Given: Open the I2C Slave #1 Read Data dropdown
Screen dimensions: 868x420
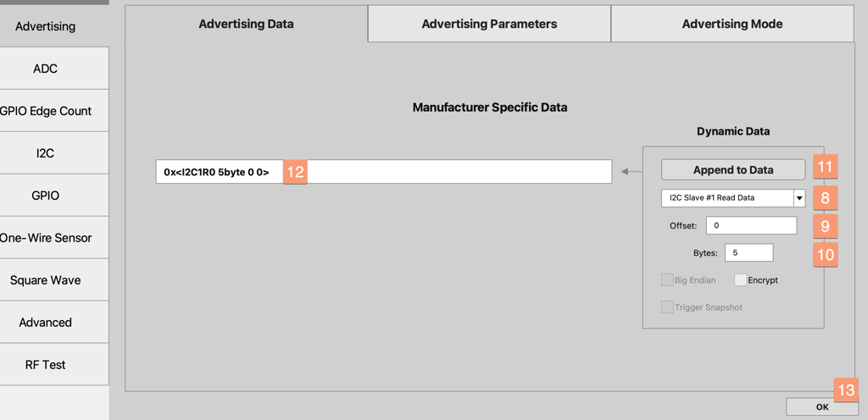Looking at the screenshot, I should 726,198.
